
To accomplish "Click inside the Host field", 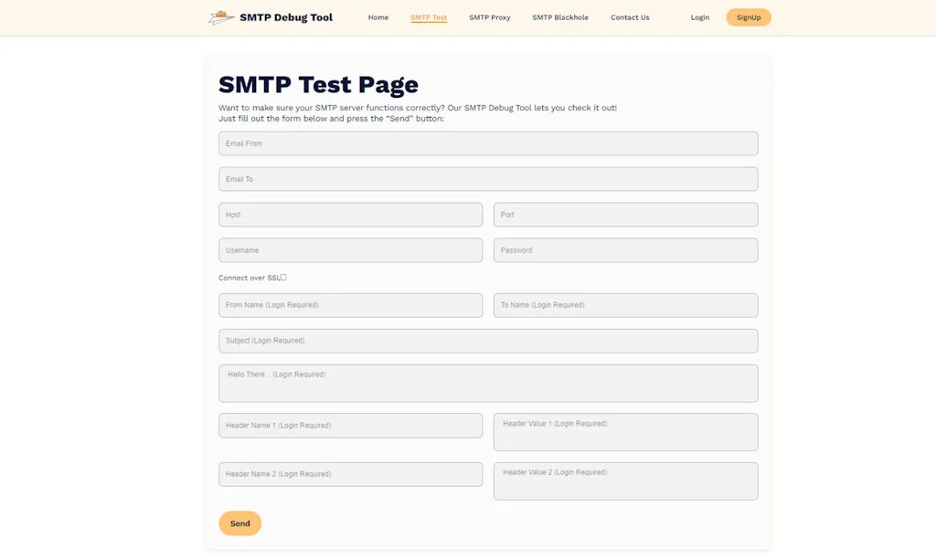I will pos(350,214).
